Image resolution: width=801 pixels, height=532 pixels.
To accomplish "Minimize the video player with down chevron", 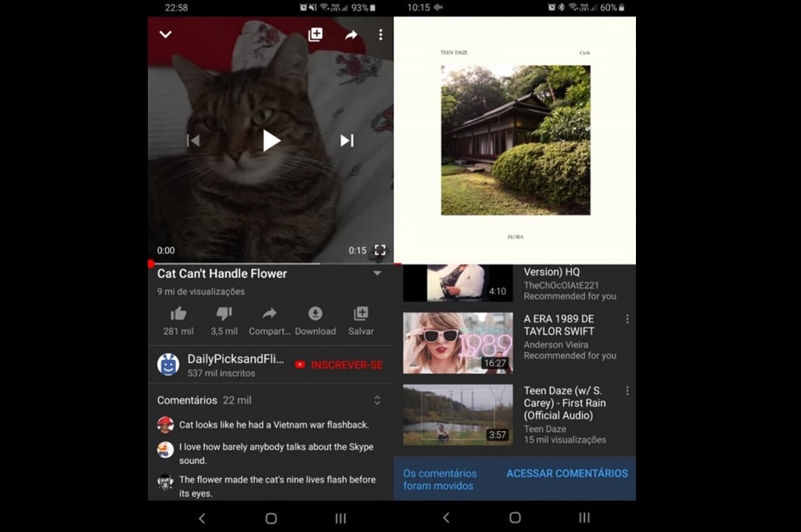I will pos(166,34).
